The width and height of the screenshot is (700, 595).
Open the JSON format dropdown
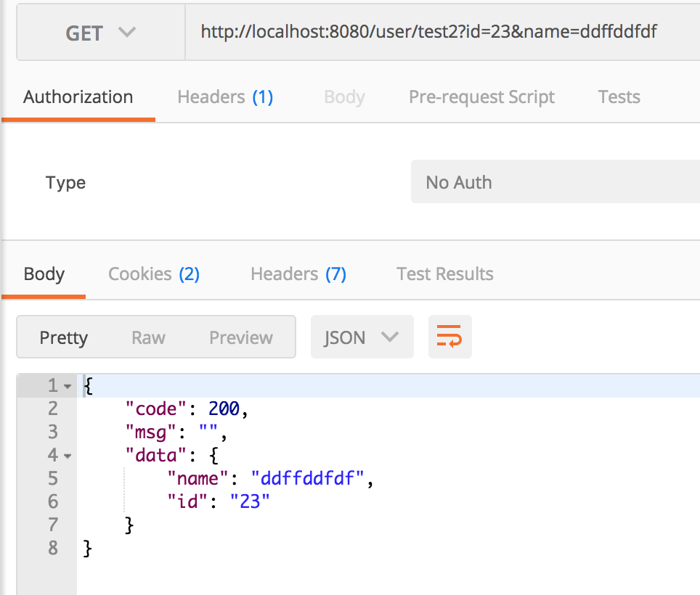[362, 337]
